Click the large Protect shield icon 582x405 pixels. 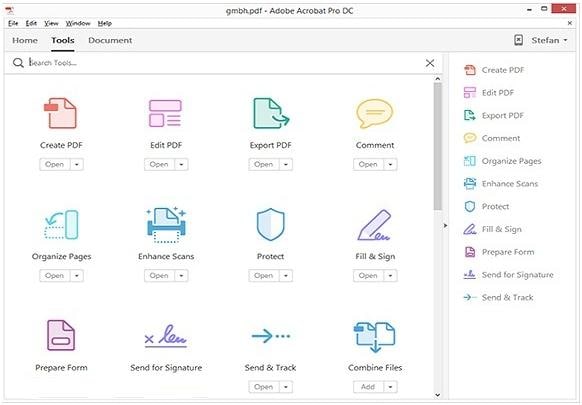point(271,225)
